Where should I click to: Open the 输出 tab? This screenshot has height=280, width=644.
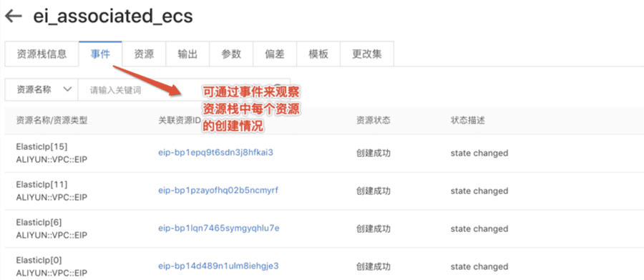pos(187,54)
